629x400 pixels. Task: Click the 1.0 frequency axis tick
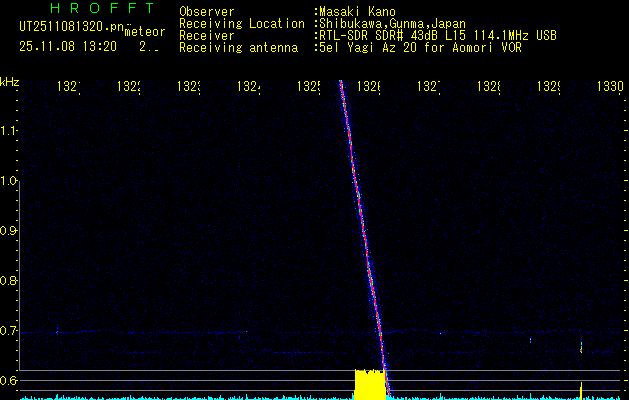9,181
